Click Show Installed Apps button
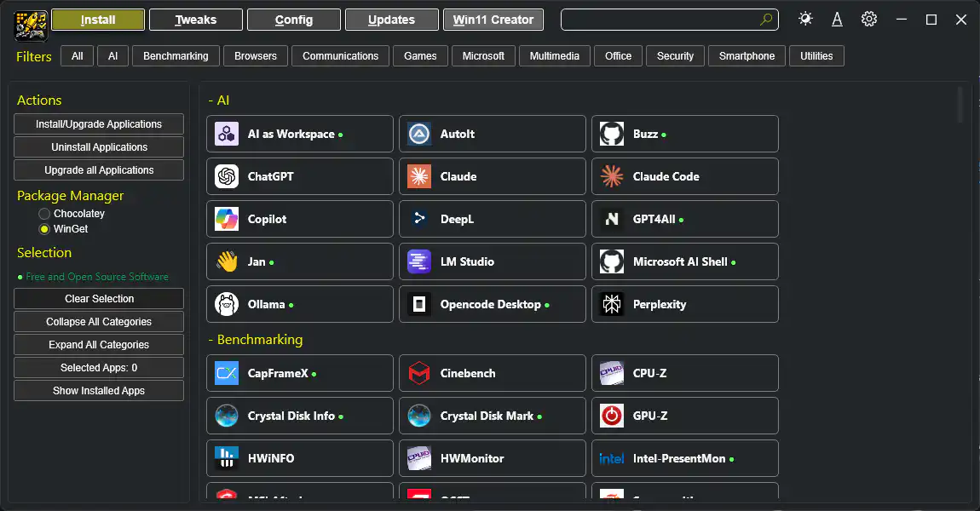The height and width of the screenshot is (511, 980). coord(99,390)
